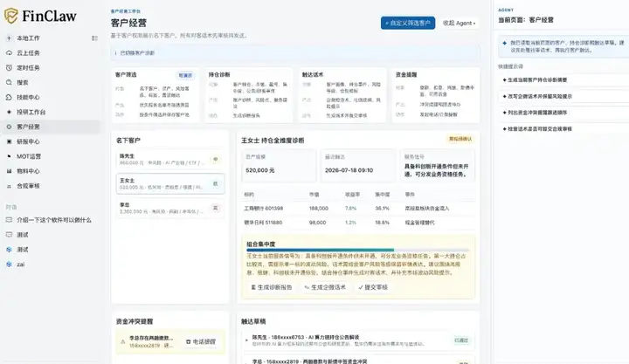Click the 合规审核 sidebar icon

(x=9, y=186)
